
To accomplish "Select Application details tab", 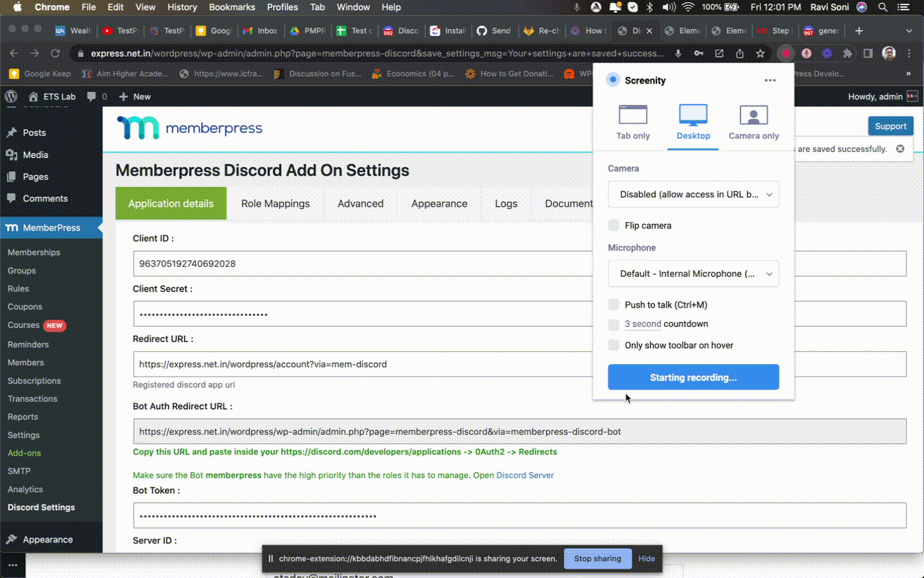I will point(171,204).
